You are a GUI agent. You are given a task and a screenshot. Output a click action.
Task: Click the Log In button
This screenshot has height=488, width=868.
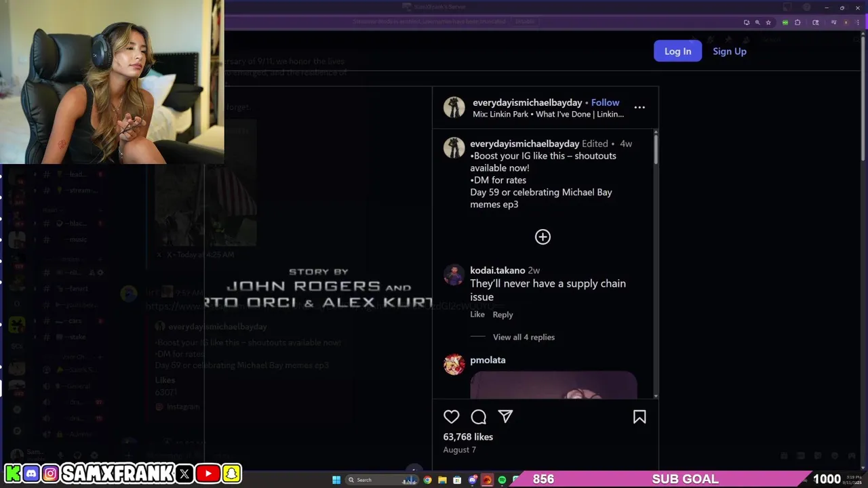click(x=677, y=51)
